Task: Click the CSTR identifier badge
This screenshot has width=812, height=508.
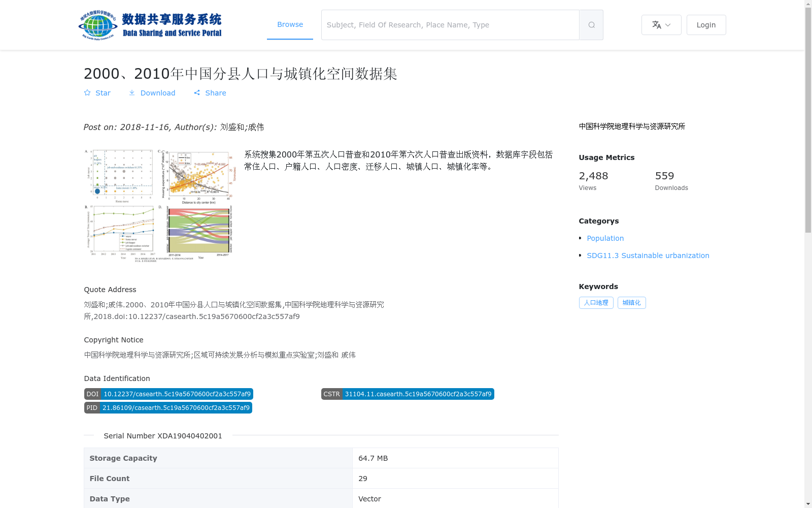Action: coord(408,394)
